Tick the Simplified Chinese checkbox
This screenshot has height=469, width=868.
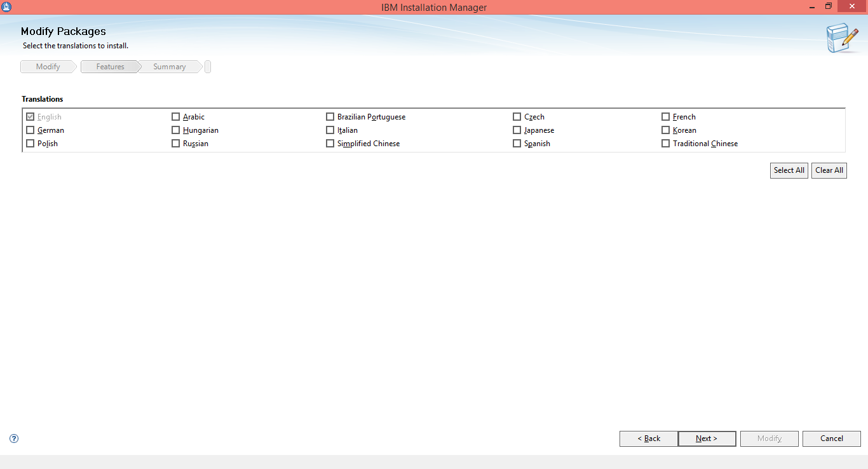pyautogui.click(x=330, y=144)
